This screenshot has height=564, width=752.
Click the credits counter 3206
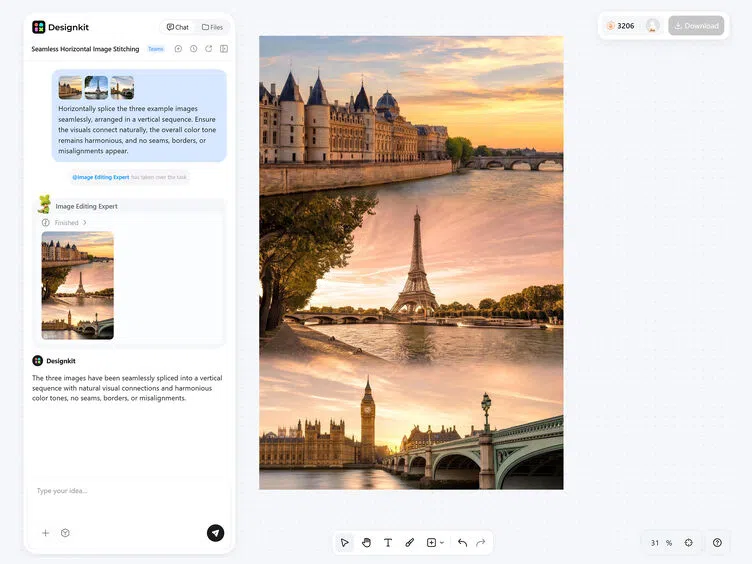[621, 26]
